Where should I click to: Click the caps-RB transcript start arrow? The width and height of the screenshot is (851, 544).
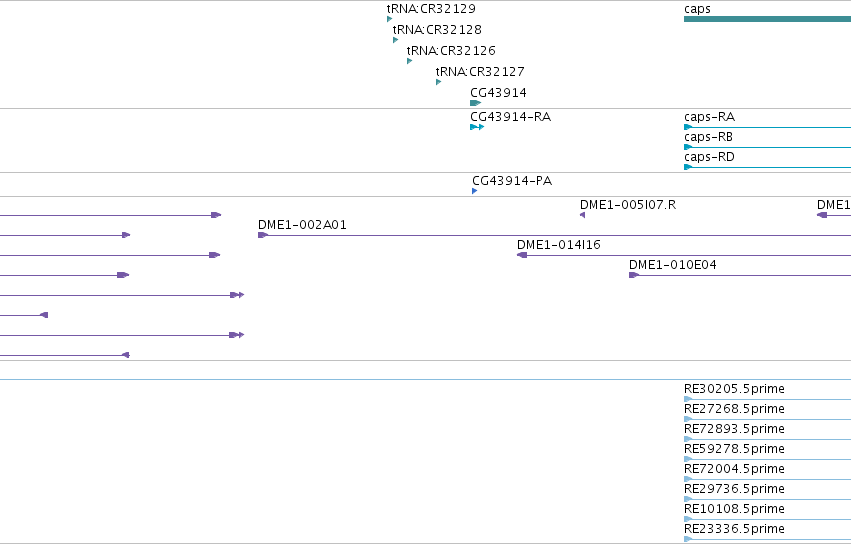tap(688, 147)
